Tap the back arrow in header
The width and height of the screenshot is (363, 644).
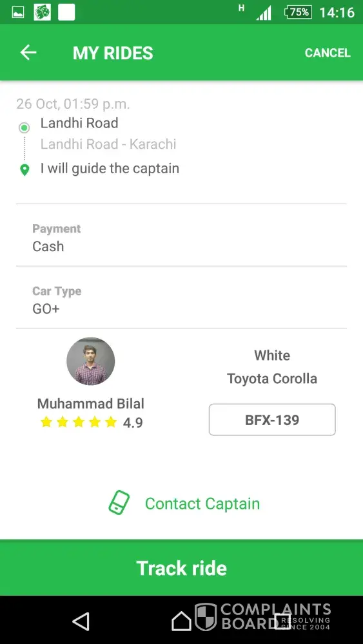(x=28, y=53)
